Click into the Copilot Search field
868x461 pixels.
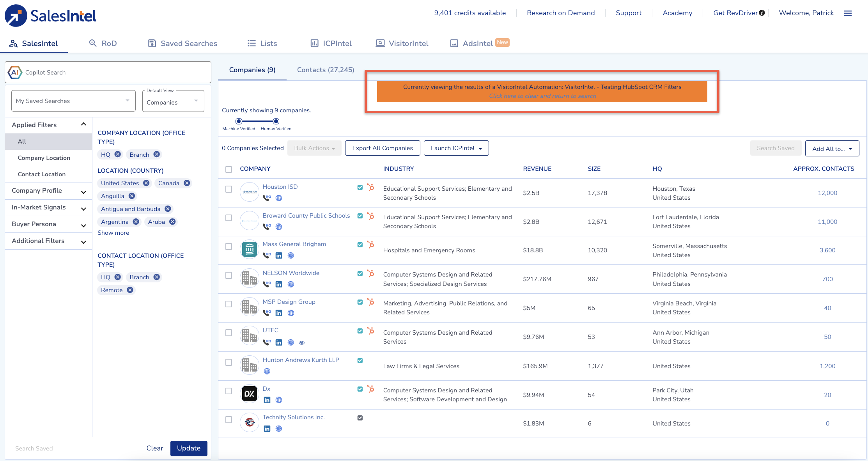pyautogui.click(x=108, y=72)
